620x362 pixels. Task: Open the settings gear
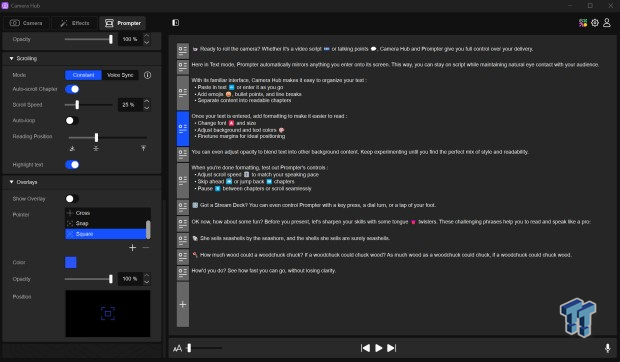click(x=595, y=23)
